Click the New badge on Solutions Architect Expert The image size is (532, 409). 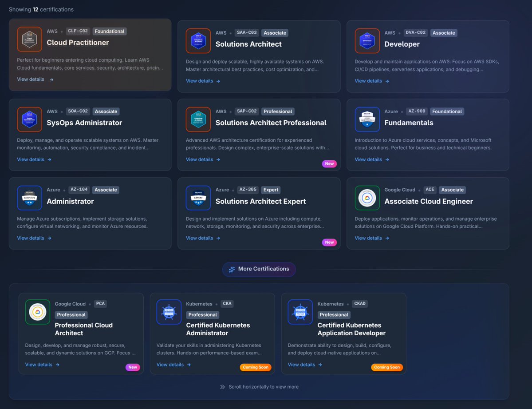[x=329, y=242]
